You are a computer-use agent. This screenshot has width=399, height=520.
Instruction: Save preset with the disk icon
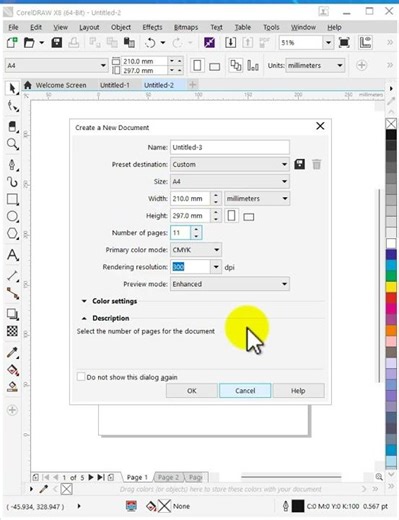tap(299, 164)
